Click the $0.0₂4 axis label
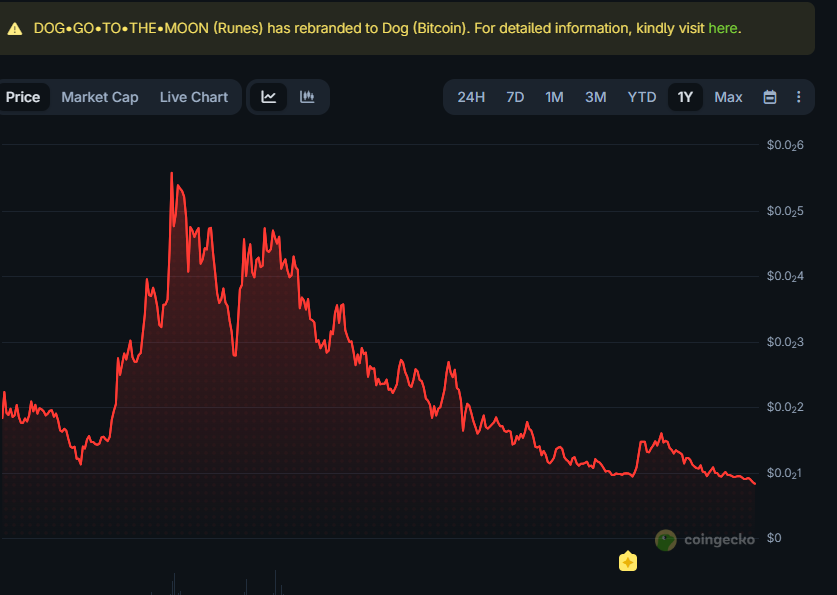 tap(785, 276)
